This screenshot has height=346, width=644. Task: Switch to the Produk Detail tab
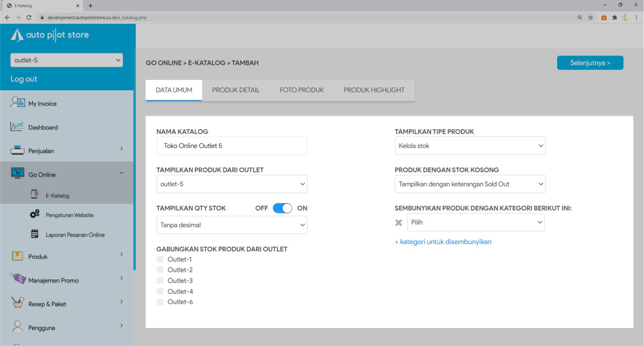pos(236,90)
